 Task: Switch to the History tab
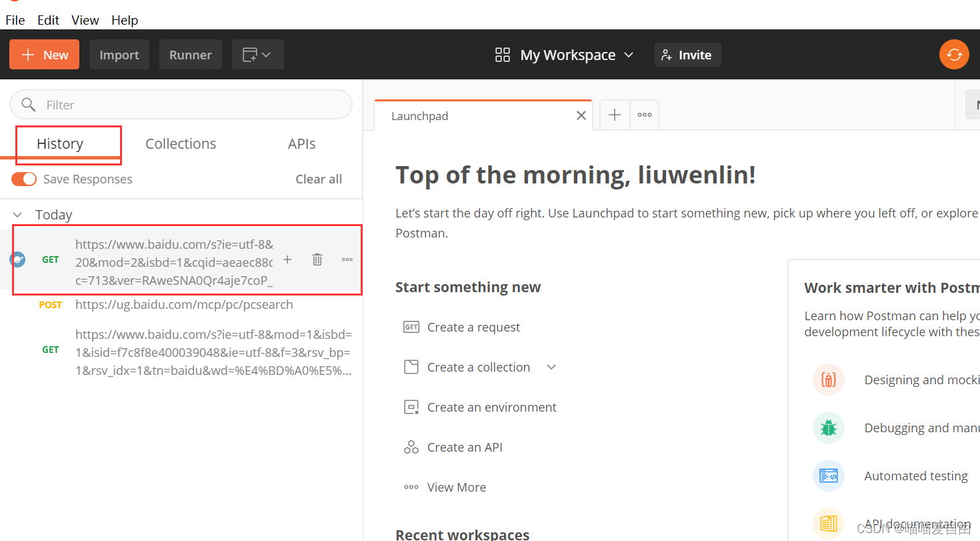(x=60, y=143)
